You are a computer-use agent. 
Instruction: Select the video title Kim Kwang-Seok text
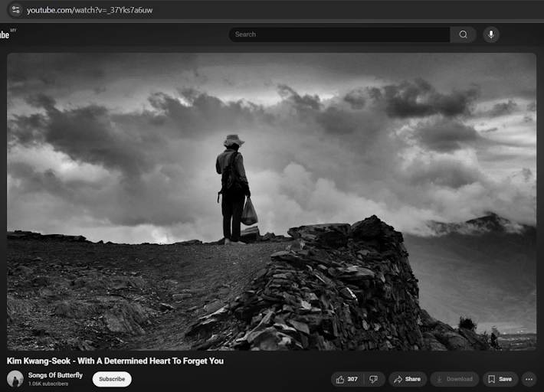point(115,361)
